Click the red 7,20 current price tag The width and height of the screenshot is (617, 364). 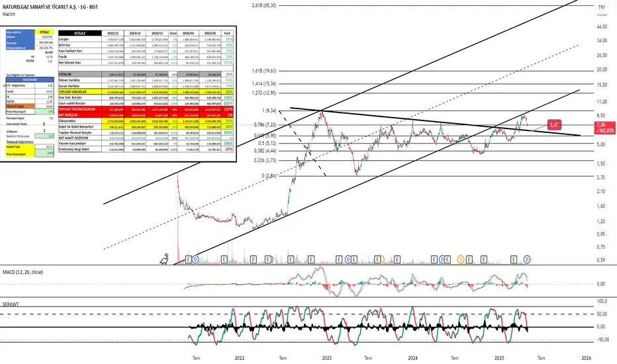[605, 128]
